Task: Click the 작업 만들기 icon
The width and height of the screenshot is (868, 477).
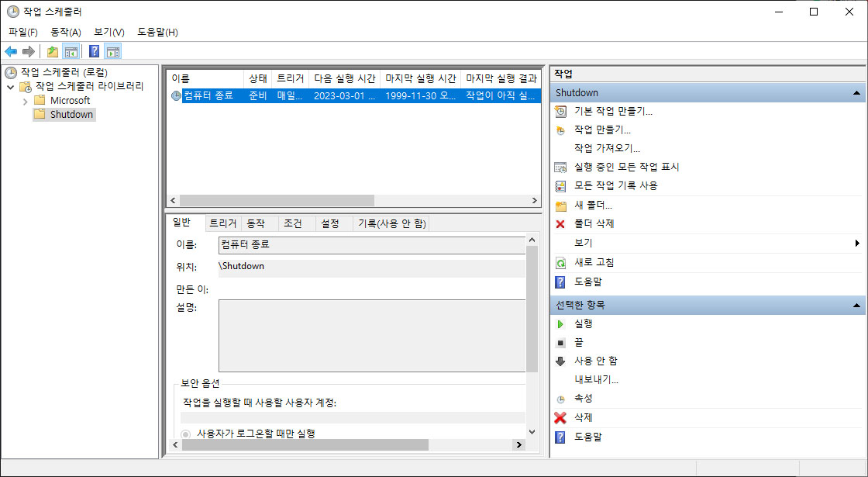Action: [x=561, y=130]
